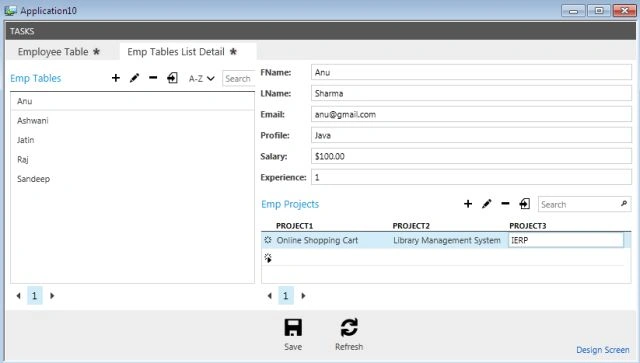Click the Salary field
The width and height of the screenshot is (640, 363).
pyautogui.click(x=471, y=156)
